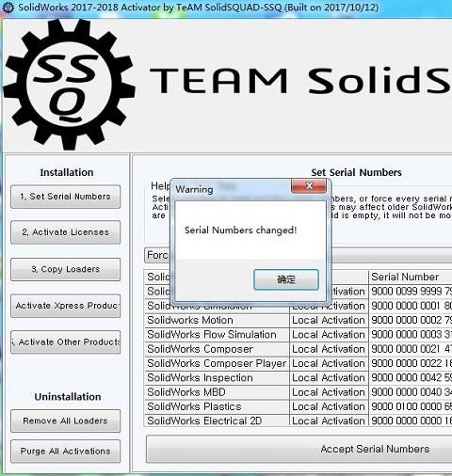Click Activate Xpress Products button
The image size is (452, 476).
click(65, 306)
